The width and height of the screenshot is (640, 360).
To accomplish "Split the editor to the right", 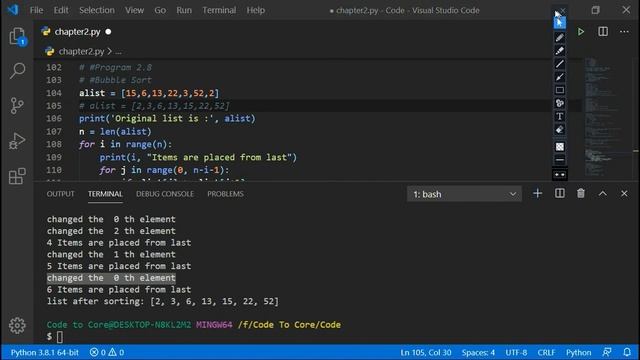I will pos(603,32).
